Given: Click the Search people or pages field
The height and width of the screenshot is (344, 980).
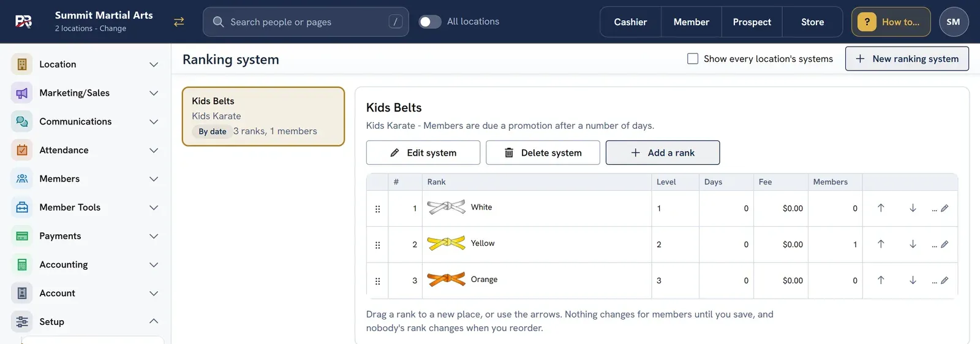Looking at the screenshot, I should click(x=306, y=22).
